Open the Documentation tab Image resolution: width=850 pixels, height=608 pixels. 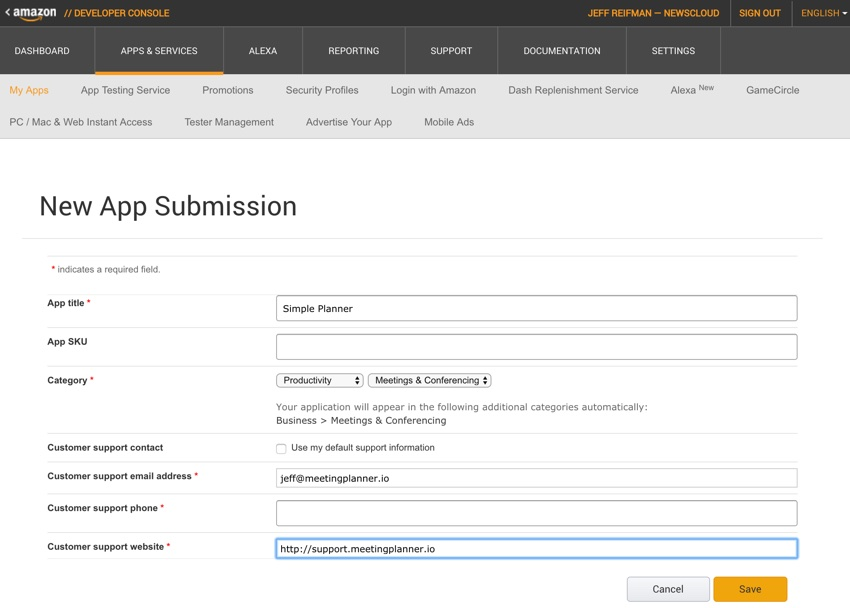(562, 51)
